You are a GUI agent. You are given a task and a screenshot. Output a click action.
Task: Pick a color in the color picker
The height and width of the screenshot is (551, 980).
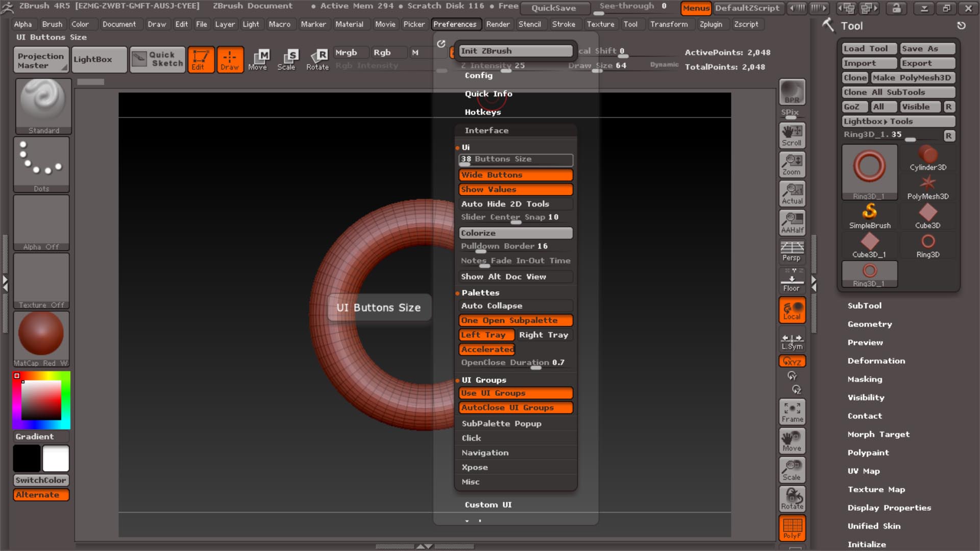click(41, 400)
